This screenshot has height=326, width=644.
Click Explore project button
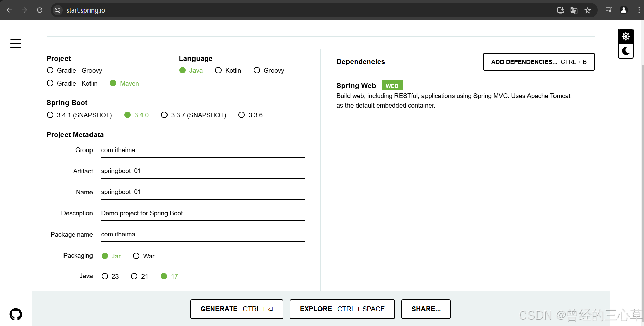click(x=342, y=309)
